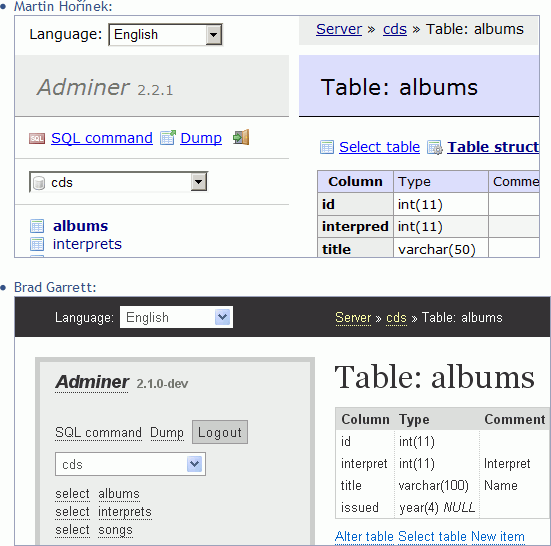The width and height of the screenshot is (551, 546).
Task: Click the Dump export icon
Action: [x=168, y=138]
